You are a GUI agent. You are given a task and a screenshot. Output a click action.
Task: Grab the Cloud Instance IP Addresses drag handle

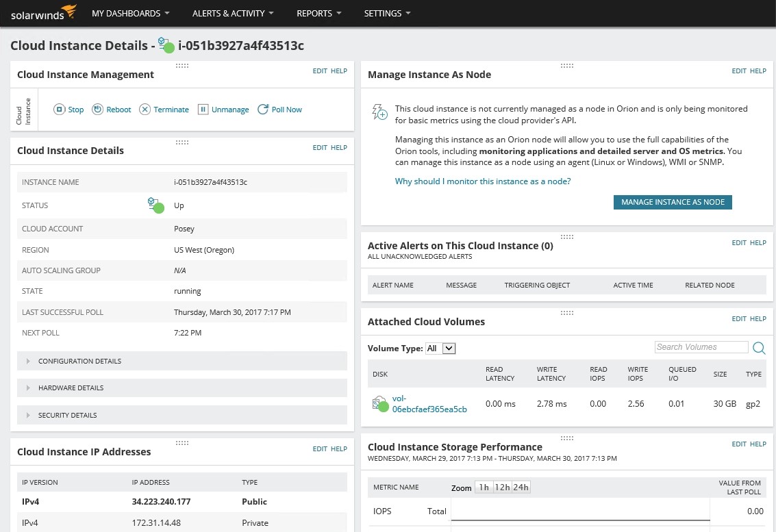[182, 443]
